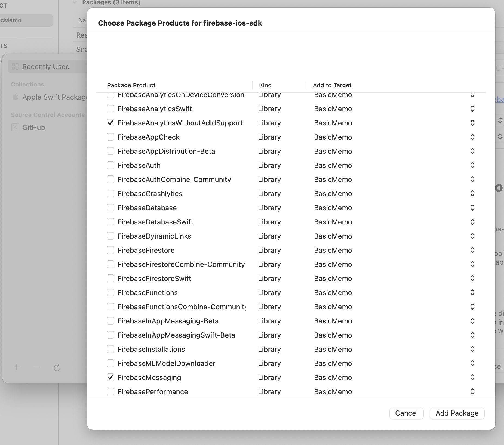Open target popup for FirebaseAnalyticsSwift
The image size is (504, 445).
click(472, 109)
